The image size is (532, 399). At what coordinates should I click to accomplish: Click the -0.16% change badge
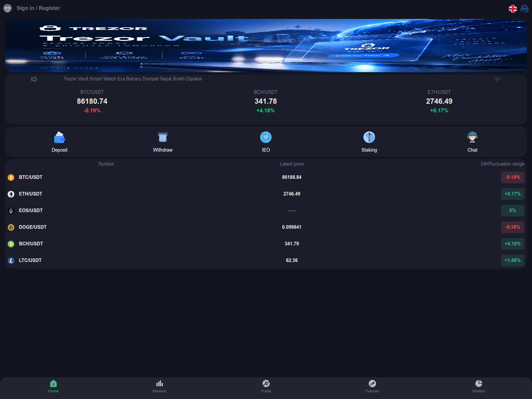coord(512,227)
